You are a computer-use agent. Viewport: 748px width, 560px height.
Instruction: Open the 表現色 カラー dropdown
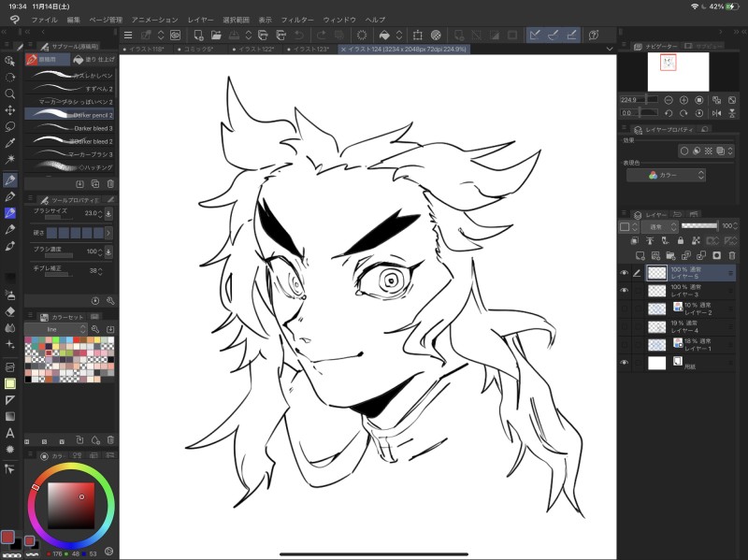coord(666,175)
